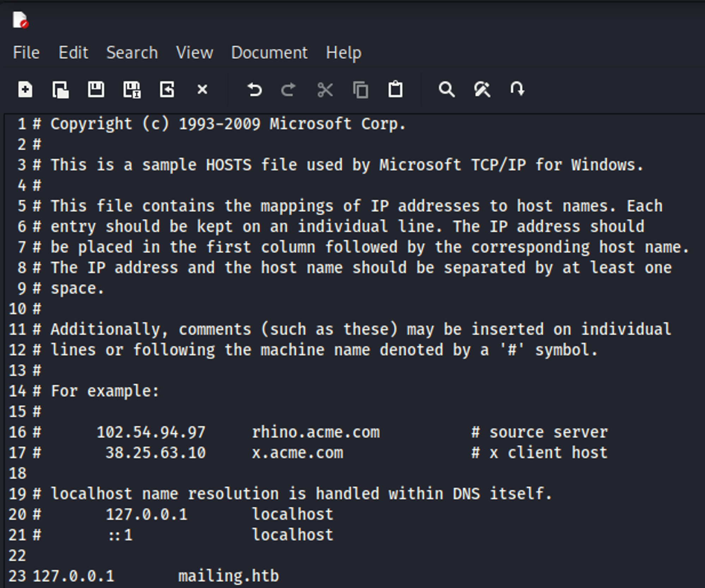Image resolution: width=705 pixels, height=588 pixels.
Task: Open the Find and Replace tool
Action: coord(482,89)
